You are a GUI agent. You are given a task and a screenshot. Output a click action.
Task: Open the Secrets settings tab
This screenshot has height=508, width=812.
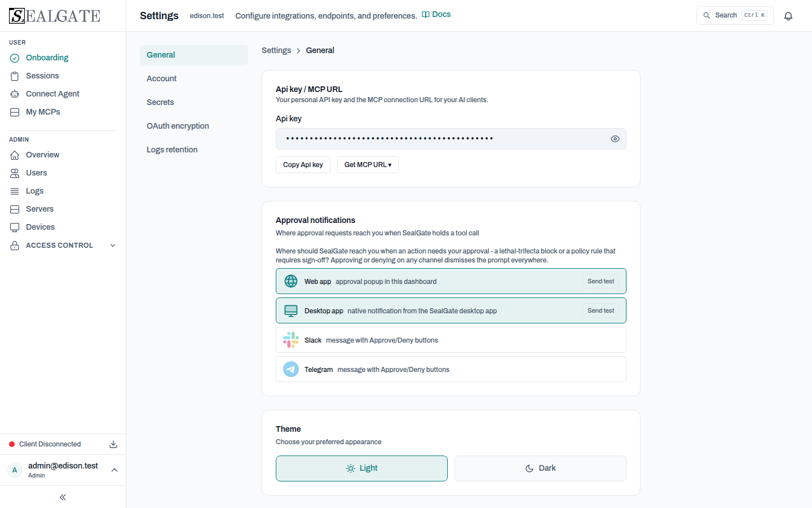point(194,103)
